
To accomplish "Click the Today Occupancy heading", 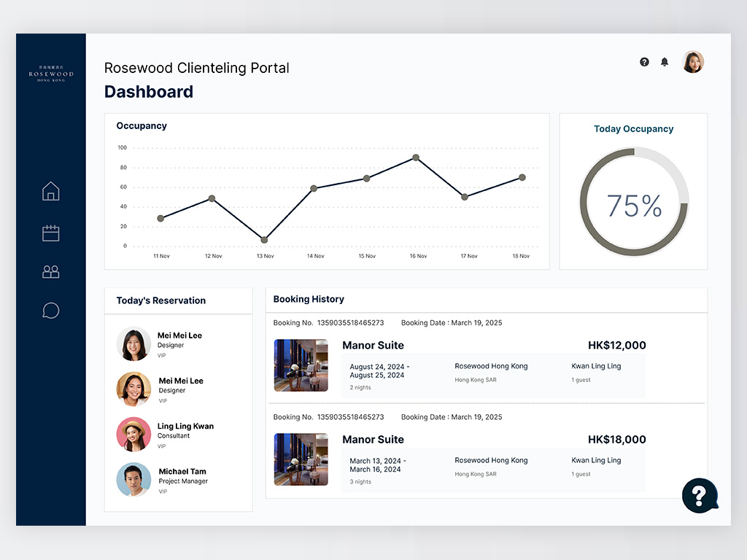I will (634, 129).
